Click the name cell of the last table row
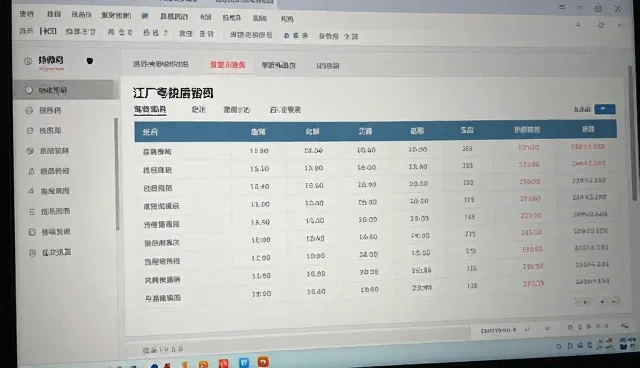 click(x=163, y=298)
